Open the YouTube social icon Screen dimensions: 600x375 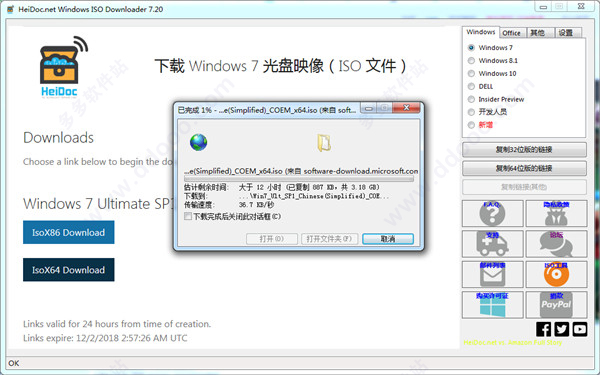580,329
